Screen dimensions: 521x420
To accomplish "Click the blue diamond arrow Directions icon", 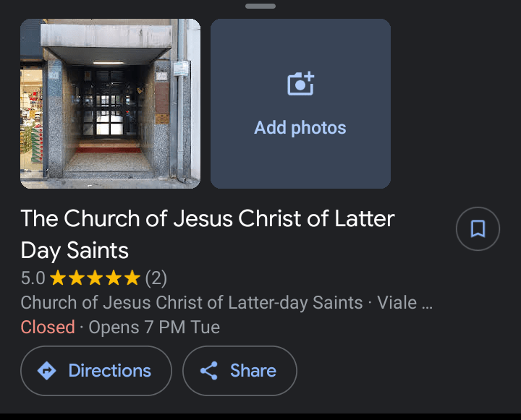I will click(x=47, y=371).
